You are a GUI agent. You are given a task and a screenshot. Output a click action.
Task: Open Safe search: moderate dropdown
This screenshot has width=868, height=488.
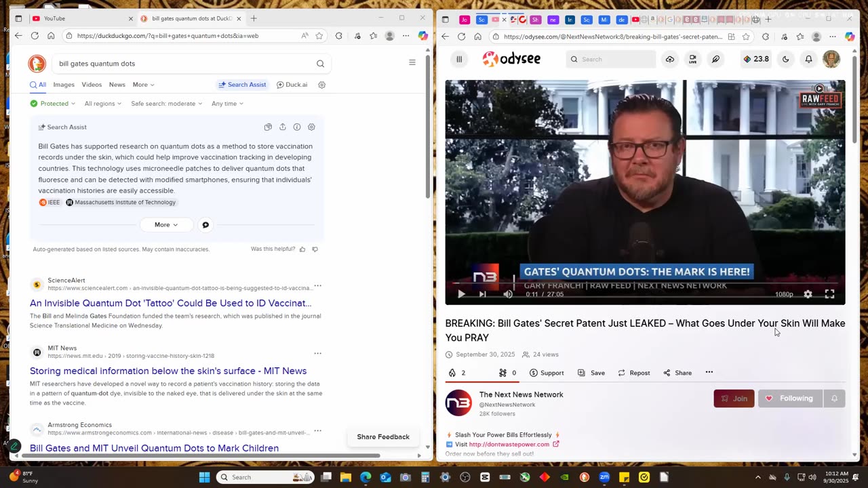(x=167, y=104)
